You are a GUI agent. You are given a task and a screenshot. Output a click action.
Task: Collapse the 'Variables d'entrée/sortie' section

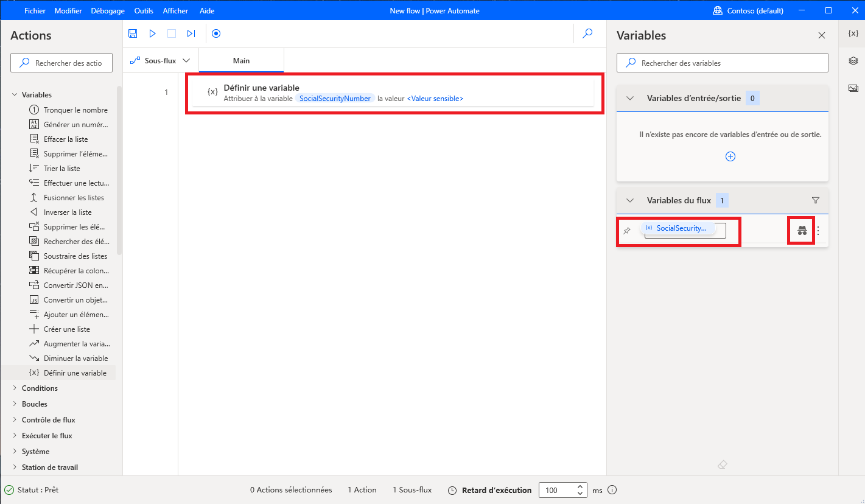click(631, 98)
